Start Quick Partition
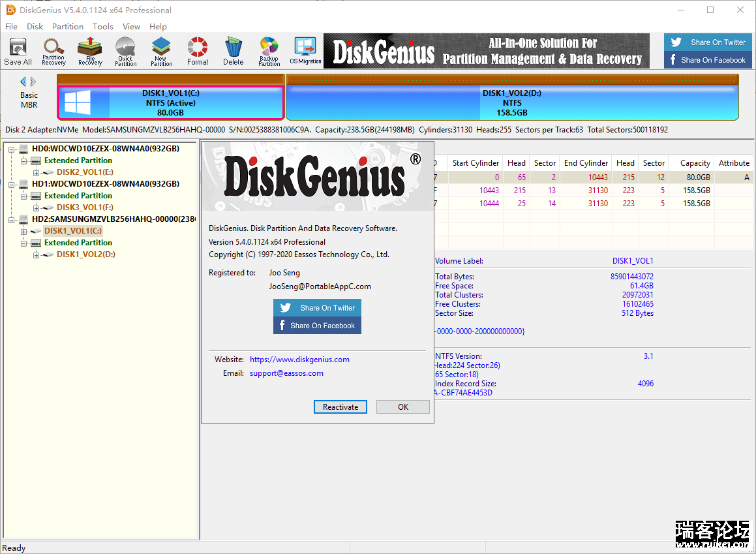Screen dimensions: 756x554 (125, 51)
